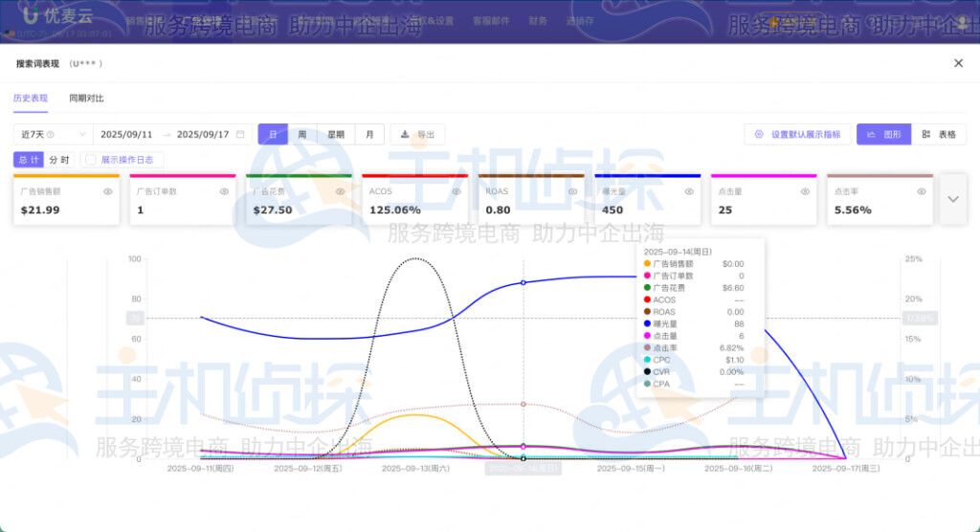Select 分时 view option
Screen dimensions: 980x532
[59, 160]
